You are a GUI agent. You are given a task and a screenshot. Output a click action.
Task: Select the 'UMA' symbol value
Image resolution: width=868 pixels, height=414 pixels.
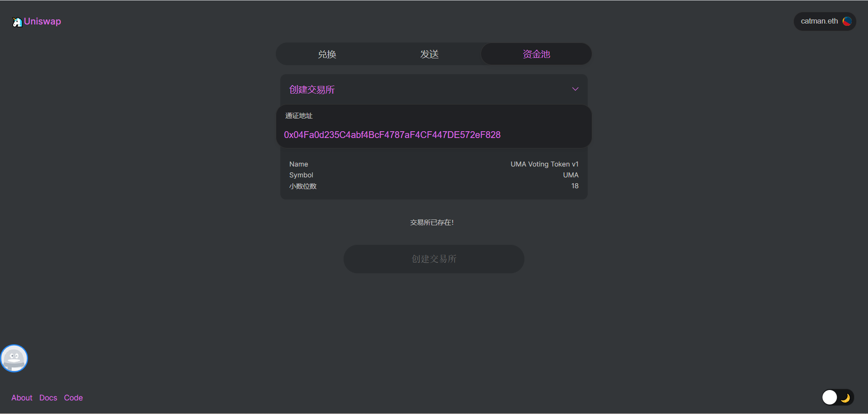571,175
